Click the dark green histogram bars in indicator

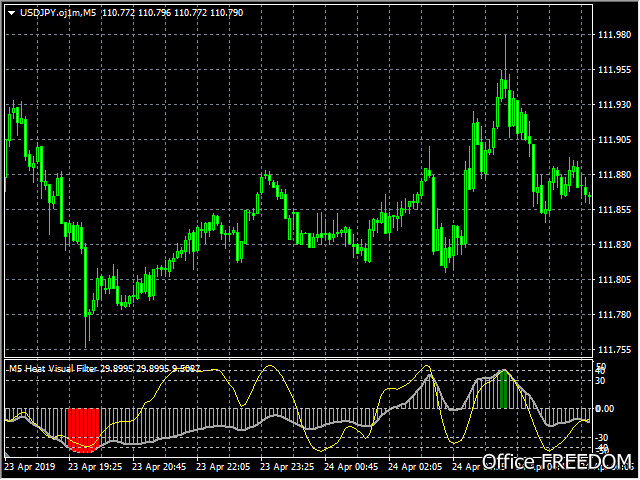504,389
